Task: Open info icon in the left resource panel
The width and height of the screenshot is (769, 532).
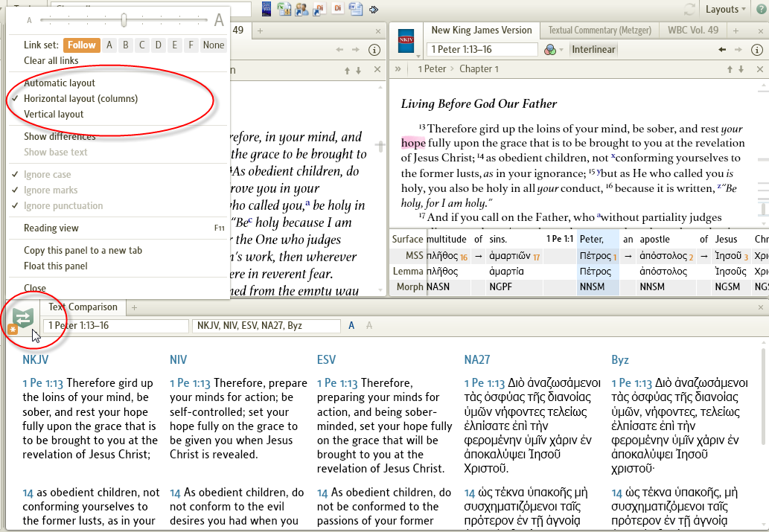Action: [x=374, y=50]
